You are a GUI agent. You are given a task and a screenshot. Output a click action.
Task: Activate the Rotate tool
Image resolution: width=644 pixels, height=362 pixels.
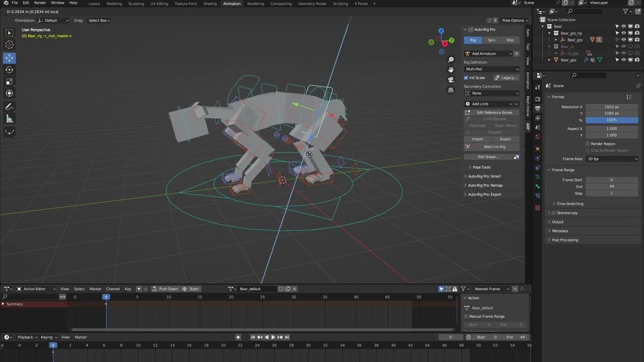pos(9,69)
